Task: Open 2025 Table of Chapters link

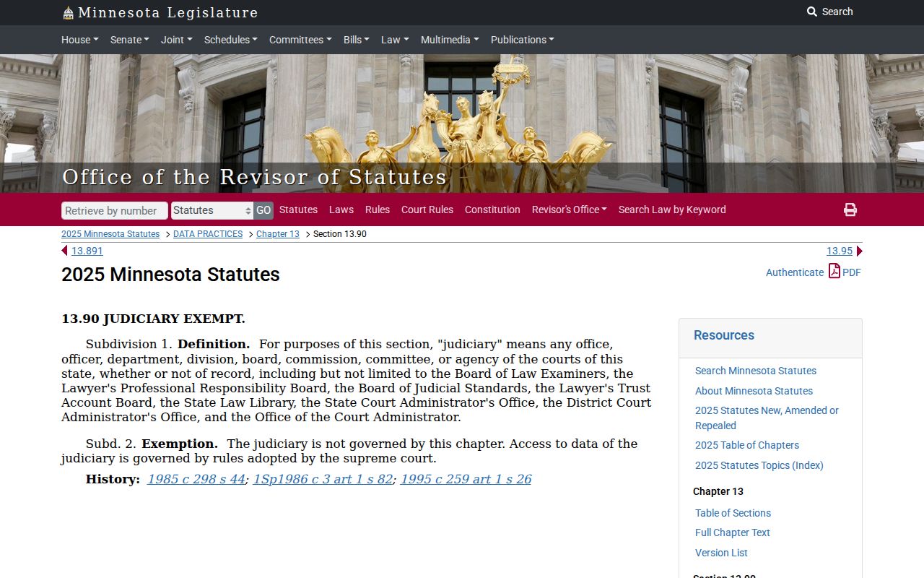Action: click(747, 445)
